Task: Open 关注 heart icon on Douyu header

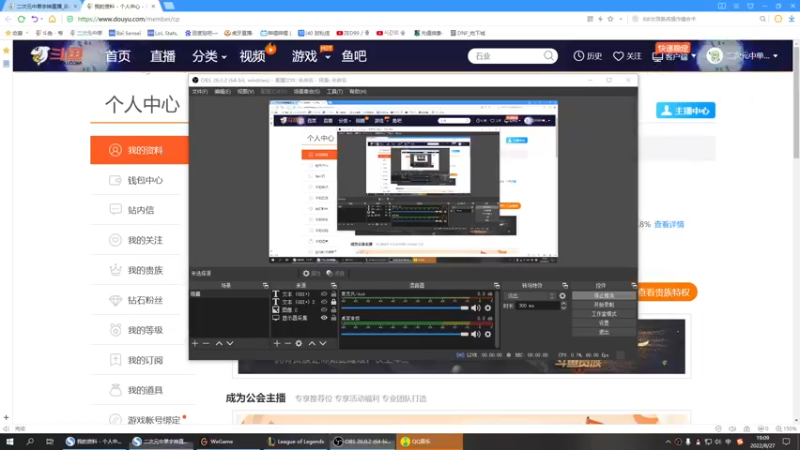Action: point(618,56)
